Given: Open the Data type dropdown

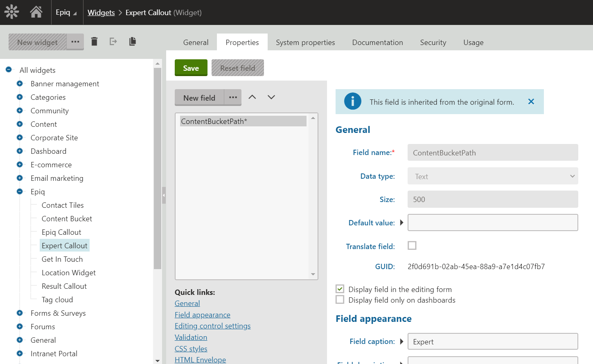Looking at the screenshot, I should (492, 176).
